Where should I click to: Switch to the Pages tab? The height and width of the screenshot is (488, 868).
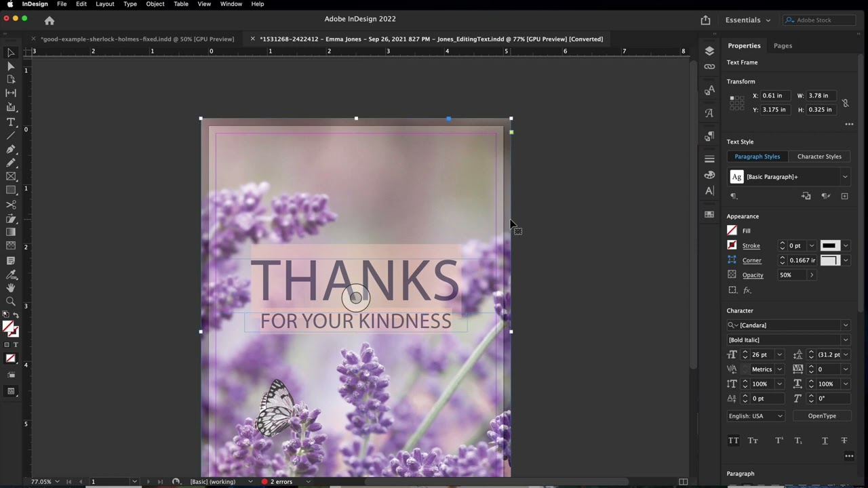click(783, 45)
